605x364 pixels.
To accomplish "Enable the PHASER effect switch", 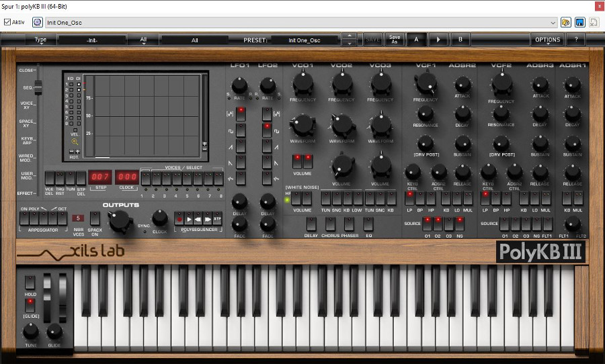I will click(349, 224).
